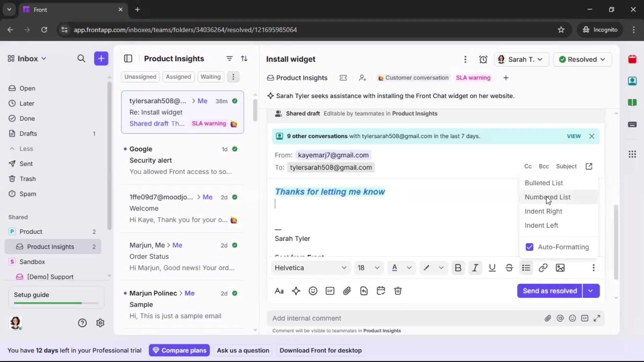
Task: Open the link insertion tool
Action: tap(543, 268)
